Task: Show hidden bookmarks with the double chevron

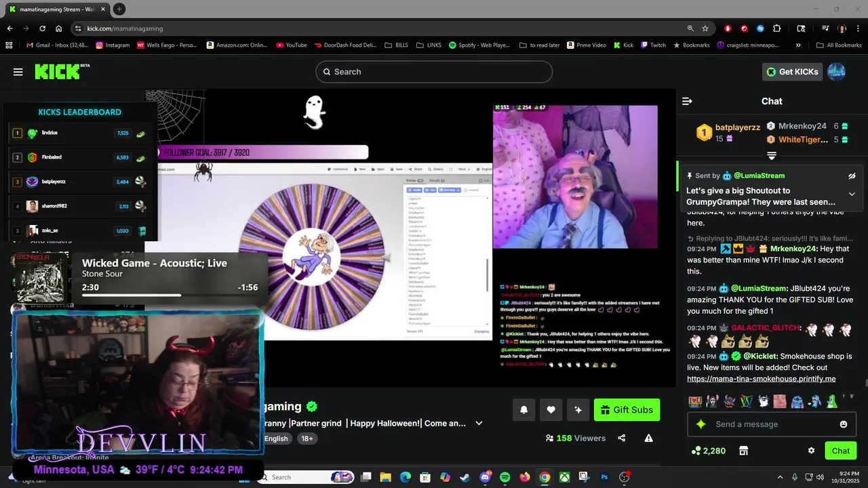Action: point(798,45)
